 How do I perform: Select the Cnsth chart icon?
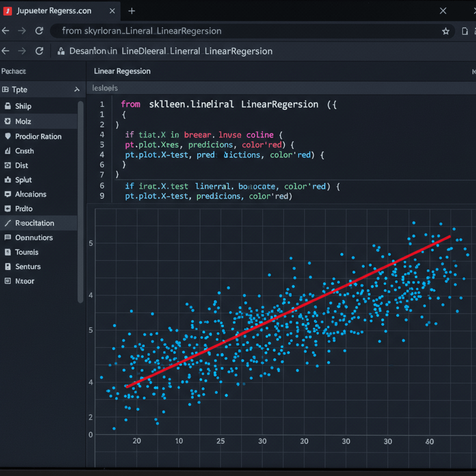pyautogui.click(x=8, y=151)
